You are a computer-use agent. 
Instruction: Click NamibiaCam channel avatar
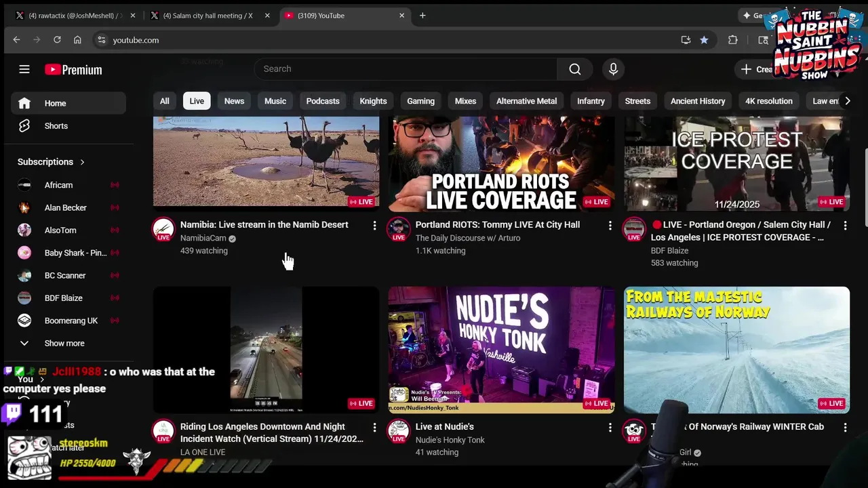click(163, 229)
